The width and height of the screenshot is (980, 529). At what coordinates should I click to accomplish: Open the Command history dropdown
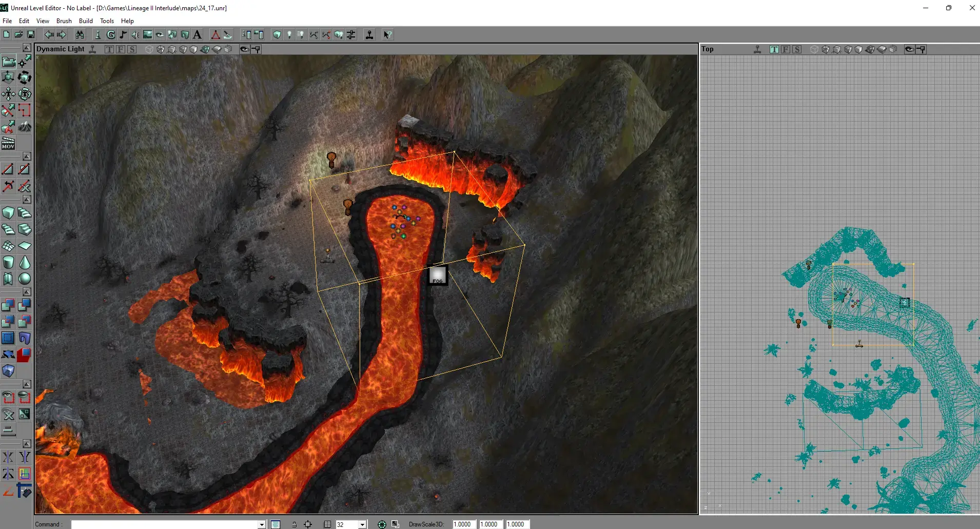262,524
